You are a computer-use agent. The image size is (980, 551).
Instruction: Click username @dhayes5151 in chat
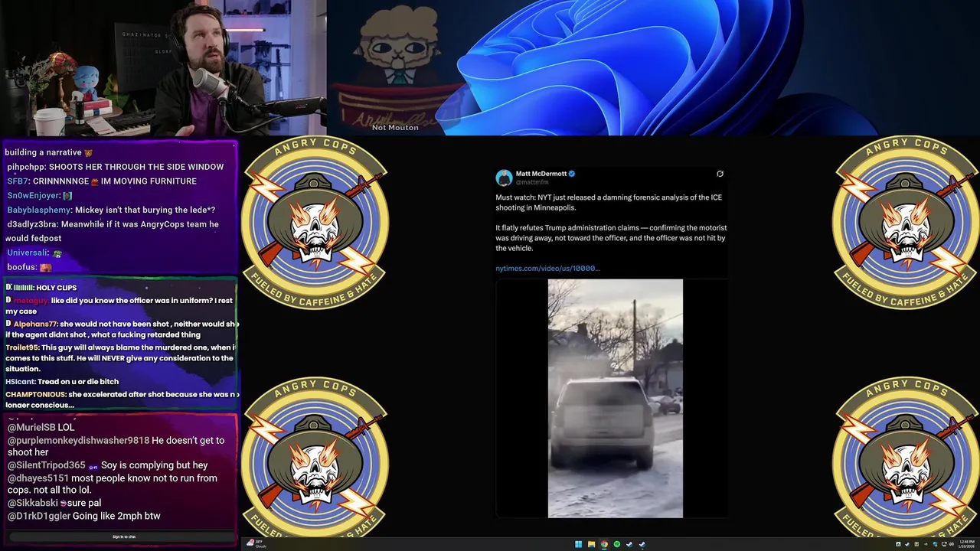click(x=38, y=478)
